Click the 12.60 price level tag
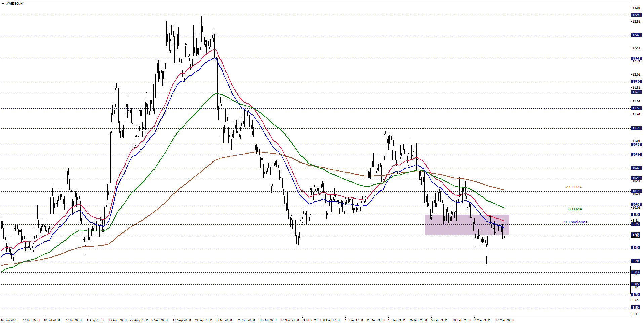This screenshot has width=644, height=324. (x=636, y=35)
